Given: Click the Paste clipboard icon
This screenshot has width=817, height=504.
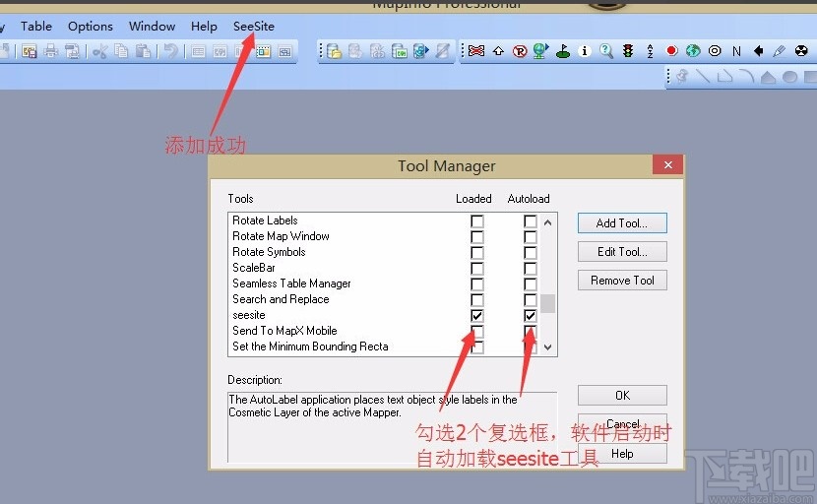Looking at the screenshot, I should pos(143,51).
